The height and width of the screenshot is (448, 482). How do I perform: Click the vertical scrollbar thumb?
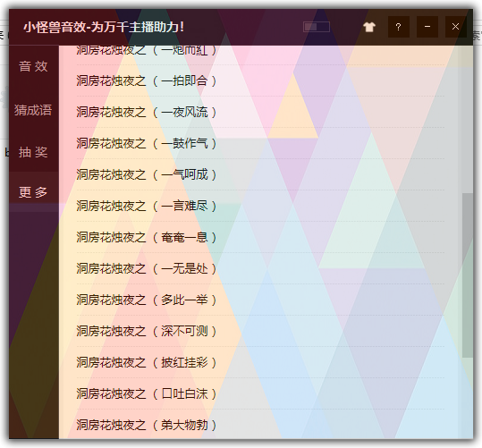(468, 275)
